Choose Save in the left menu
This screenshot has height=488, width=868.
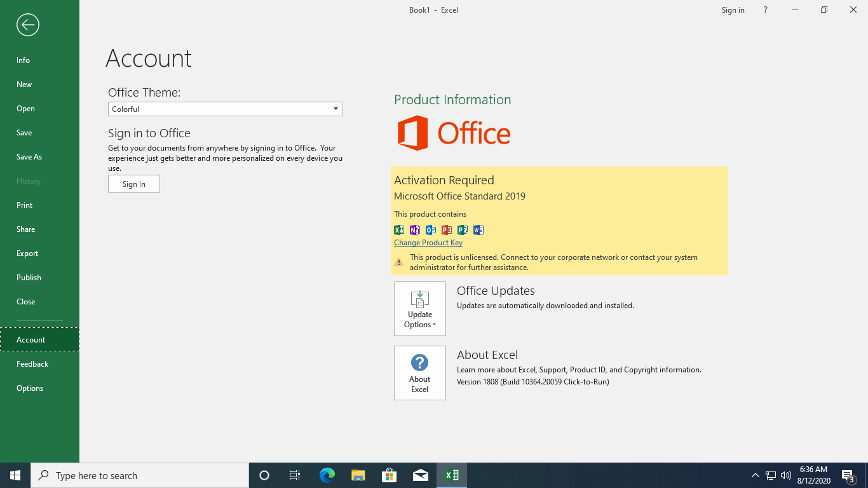point(39,133)
